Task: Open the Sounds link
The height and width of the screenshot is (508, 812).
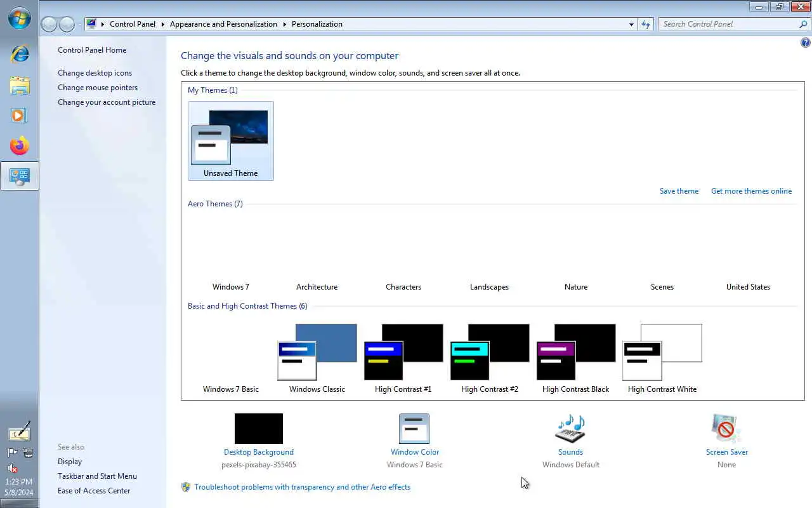Action: coord(570,452)
